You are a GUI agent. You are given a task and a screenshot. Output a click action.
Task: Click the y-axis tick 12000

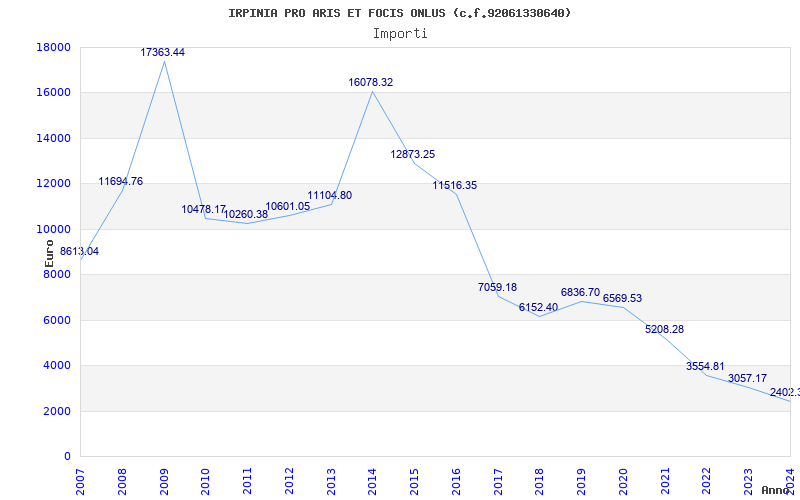(54, 184)
